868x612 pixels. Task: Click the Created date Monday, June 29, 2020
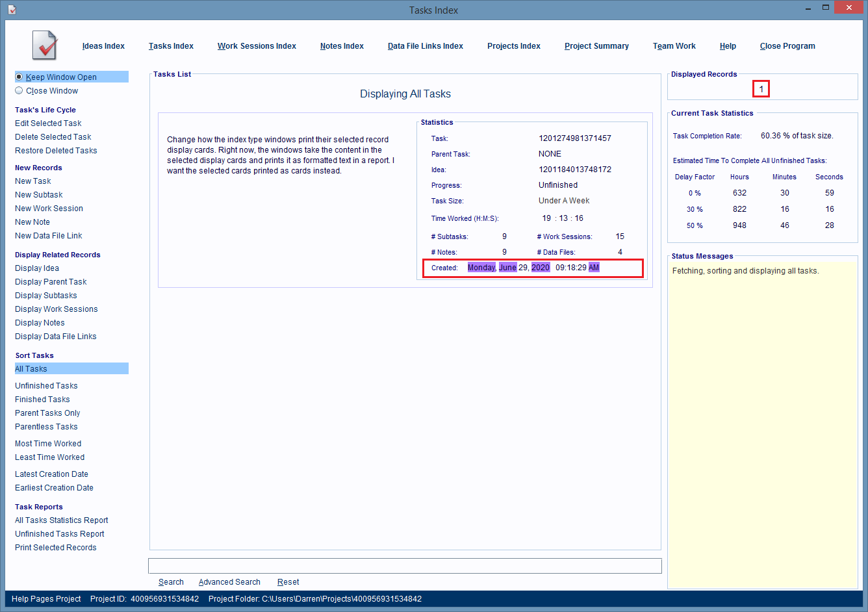[x=509, y=268]
